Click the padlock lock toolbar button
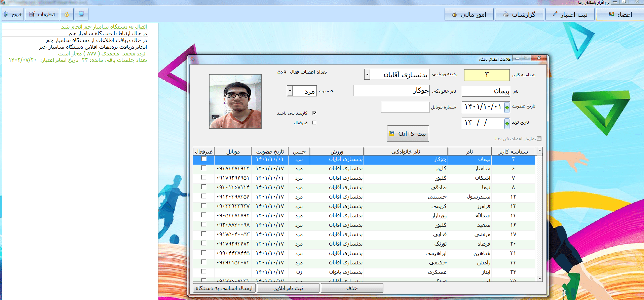 click(x=67, y=14)
